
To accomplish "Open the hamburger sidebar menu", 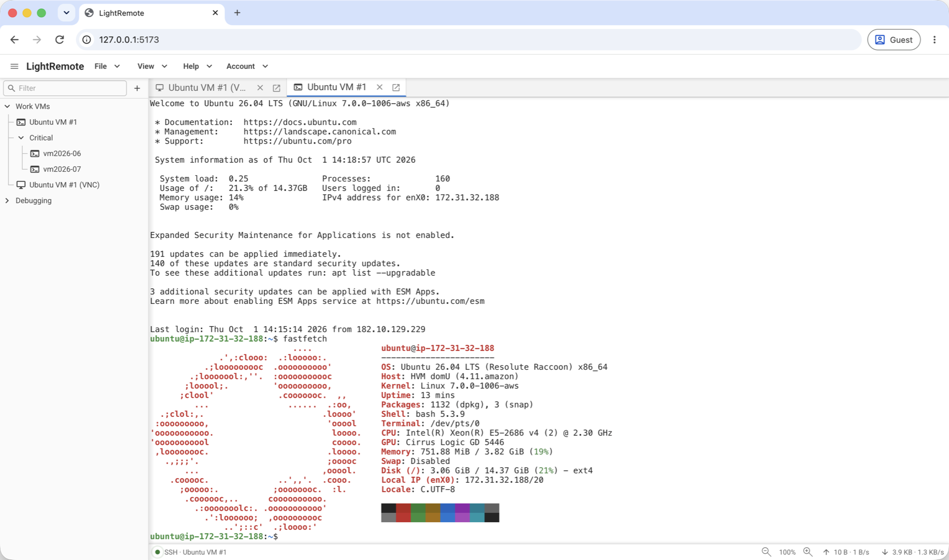I will tap(15, 66).
